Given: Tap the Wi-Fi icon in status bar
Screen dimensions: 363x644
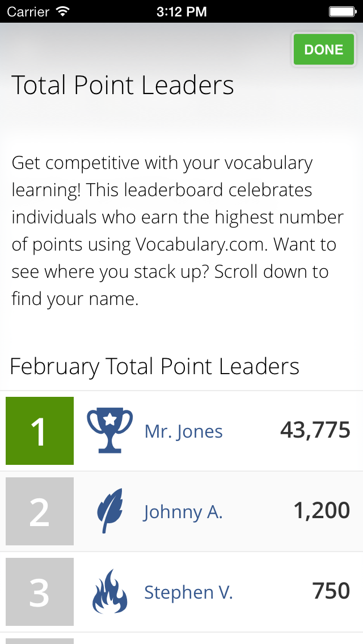Looking at the screenshot, I should point(63,11).
